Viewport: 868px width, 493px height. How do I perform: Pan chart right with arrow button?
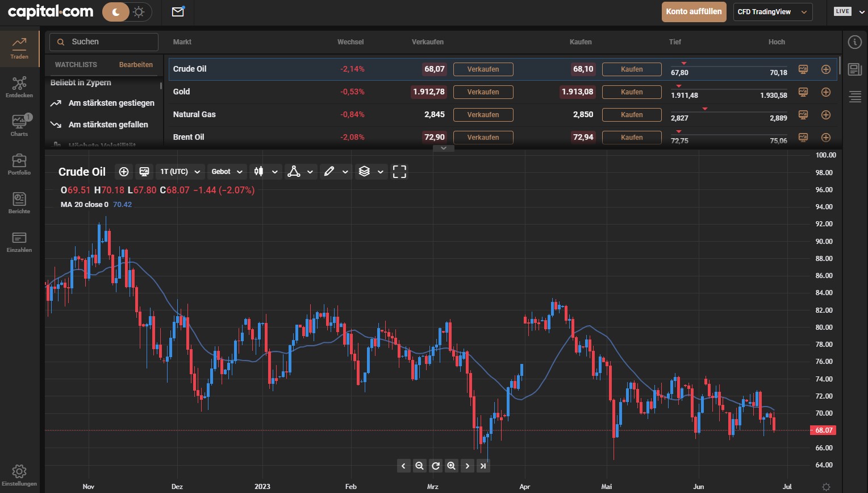coord(468,466)
